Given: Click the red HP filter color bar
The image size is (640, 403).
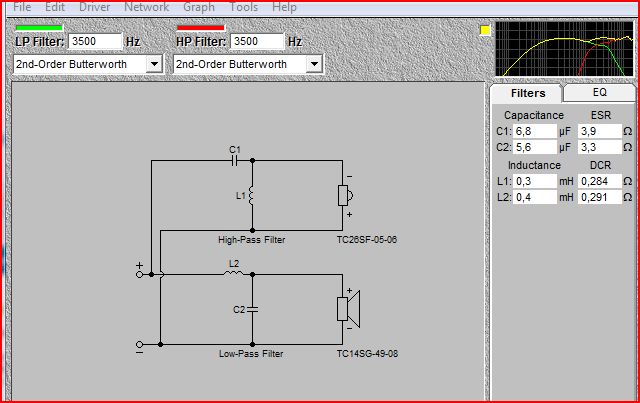Looking at the screenshot, I should click(200, 28).
